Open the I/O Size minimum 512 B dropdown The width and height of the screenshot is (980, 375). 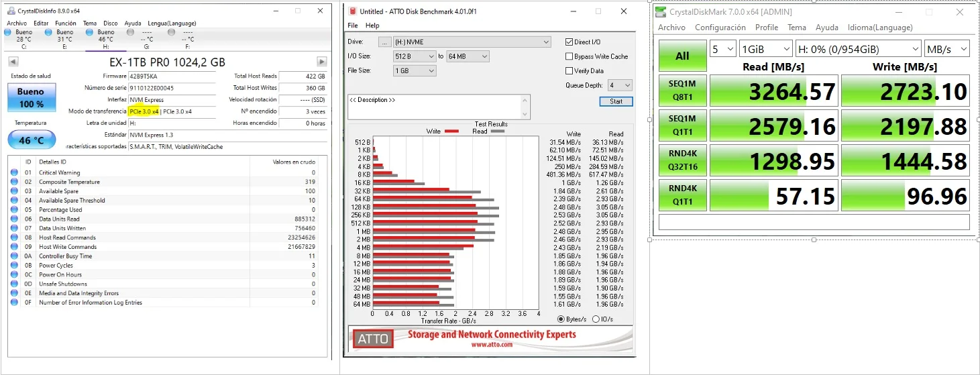(414, 56)
